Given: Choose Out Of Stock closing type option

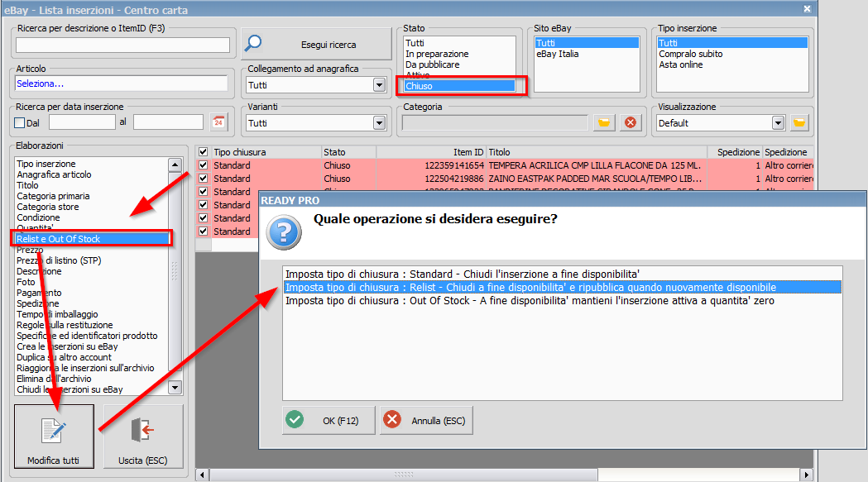Looking at the screenshot, I should (563, 300).
